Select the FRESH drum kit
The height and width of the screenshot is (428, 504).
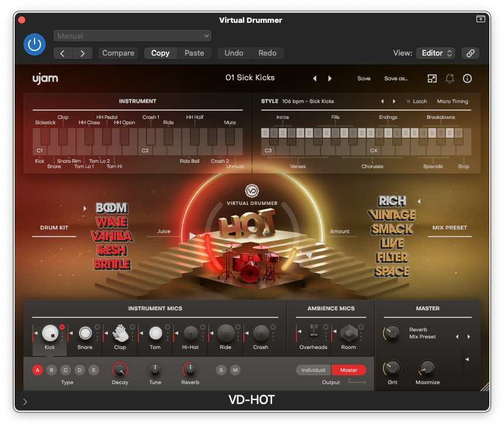click(x=112, y=250)
